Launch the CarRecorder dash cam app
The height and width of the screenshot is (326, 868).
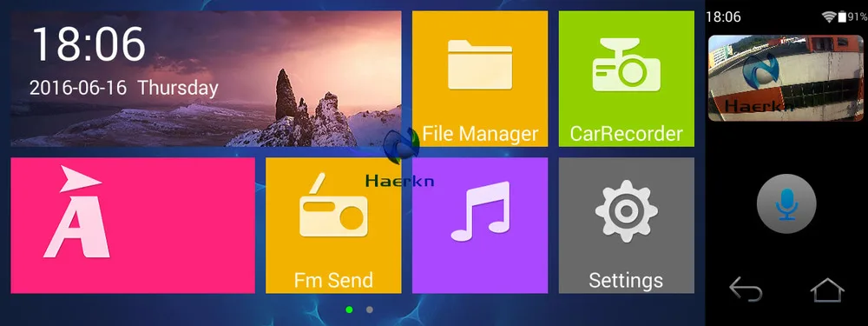[x=626, y=79]
